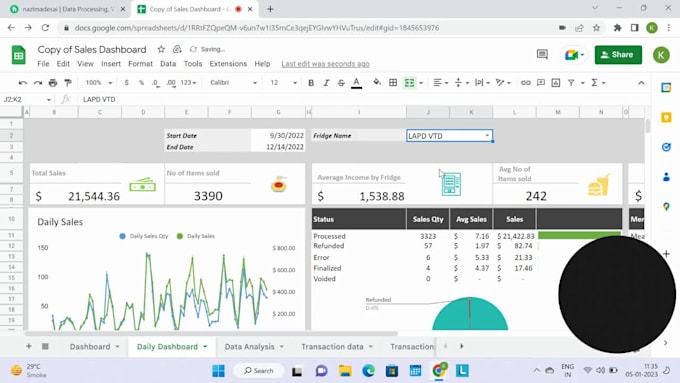
Task: Click the horizontal scrollbar of the sheet
Action: [211, 334]
